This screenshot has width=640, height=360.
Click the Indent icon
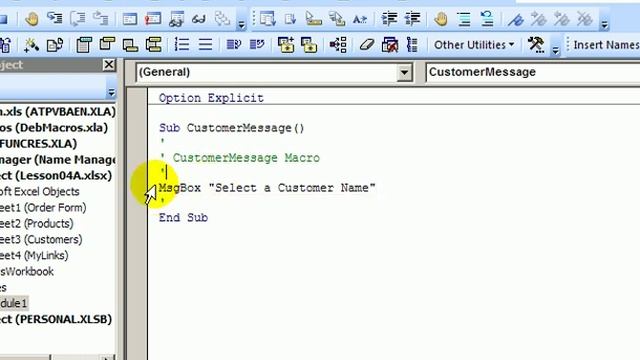click(389, 19)
